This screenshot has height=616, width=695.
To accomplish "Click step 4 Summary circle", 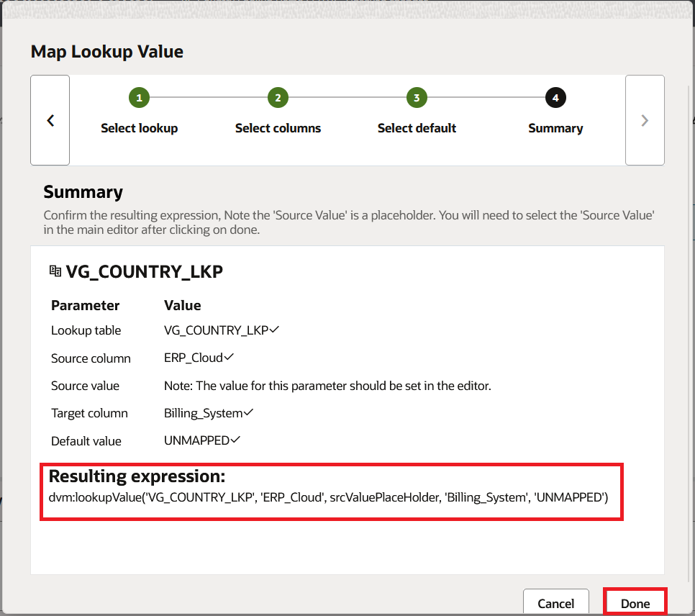I will pyautogui.click(x=555, y=98).
